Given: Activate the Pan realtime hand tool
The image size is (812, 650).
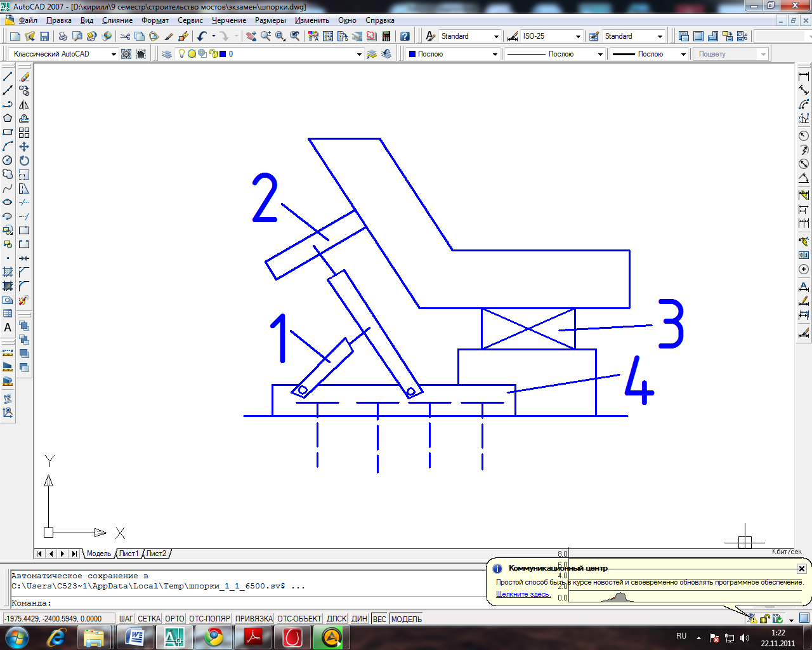Looking at the screenshot, I should pyautogui.click(x=251, y=36).
